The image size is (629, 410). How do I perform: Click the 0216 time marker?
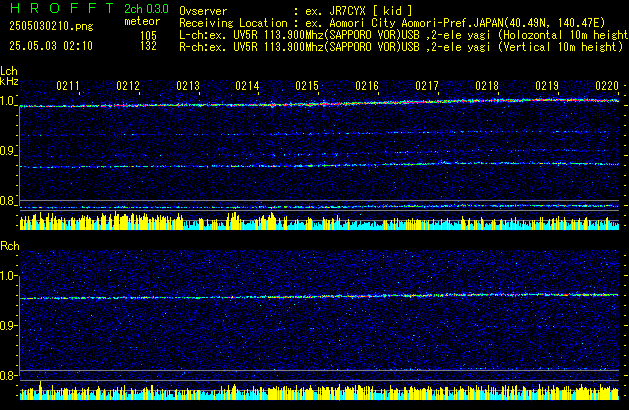[367, 86]
